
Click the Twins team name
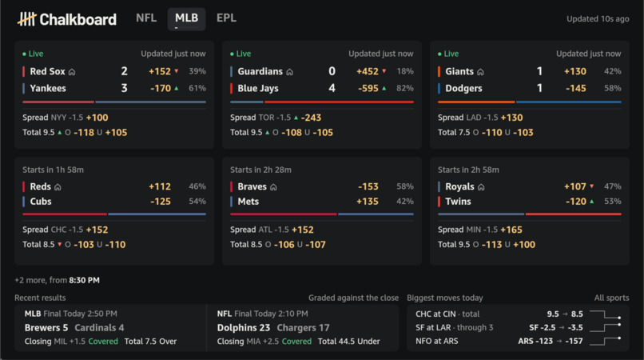pos(458,201)
